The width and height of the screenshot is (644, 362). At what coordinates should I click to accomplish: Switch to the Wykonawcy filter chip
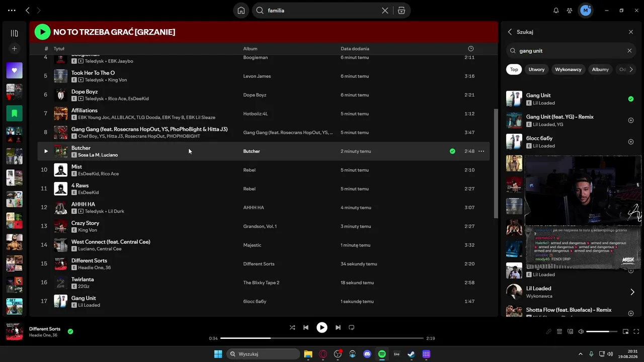coord(568,69)
